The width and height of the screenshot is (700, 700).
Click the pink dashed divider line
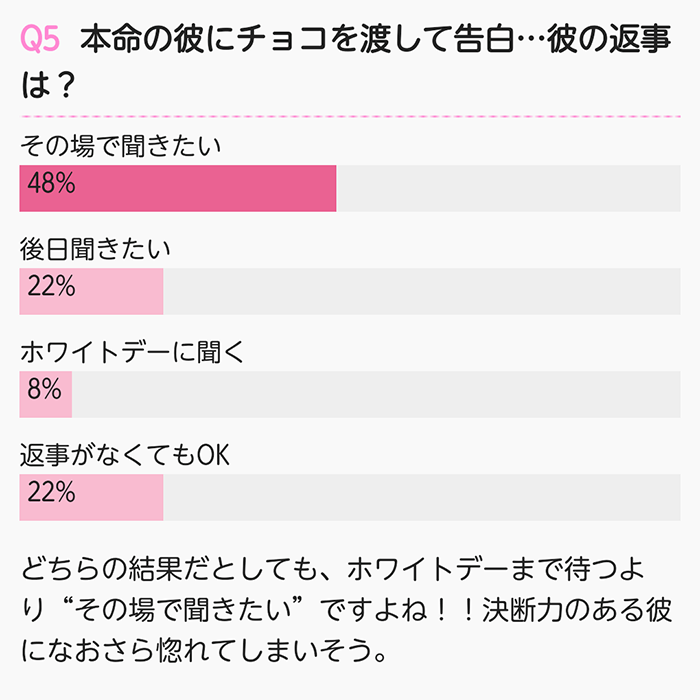(350, 116)
